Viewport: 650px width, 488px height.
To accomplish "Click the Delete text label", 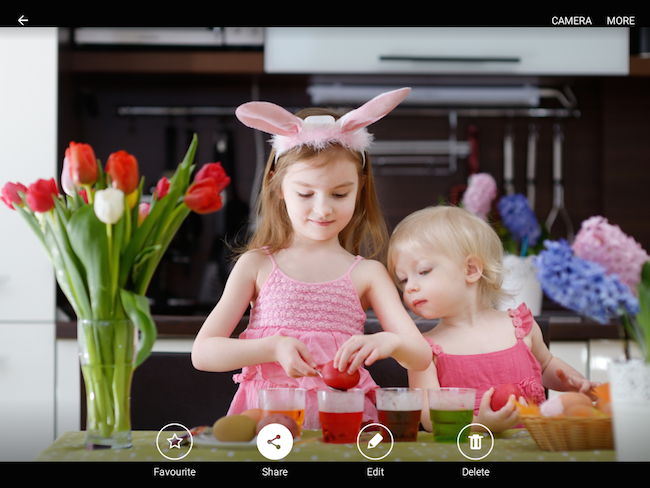I will click(x=475, y=472).
